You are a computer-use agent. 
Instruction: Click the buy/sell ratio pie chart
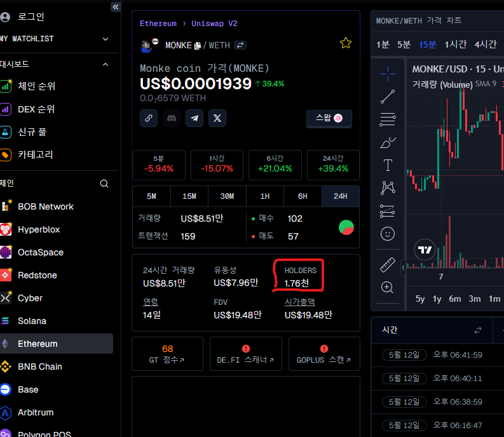(x=346, y=227)
